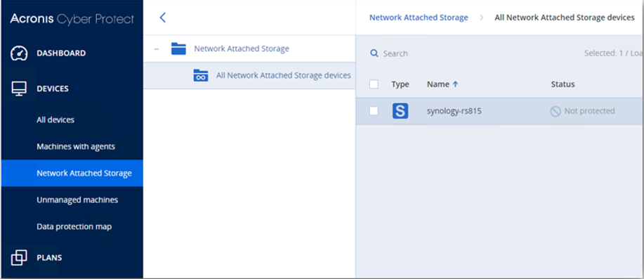Click the Devices monitor icon
The width and height of the screenshot is (644, 279).
(x=19, y=89)
